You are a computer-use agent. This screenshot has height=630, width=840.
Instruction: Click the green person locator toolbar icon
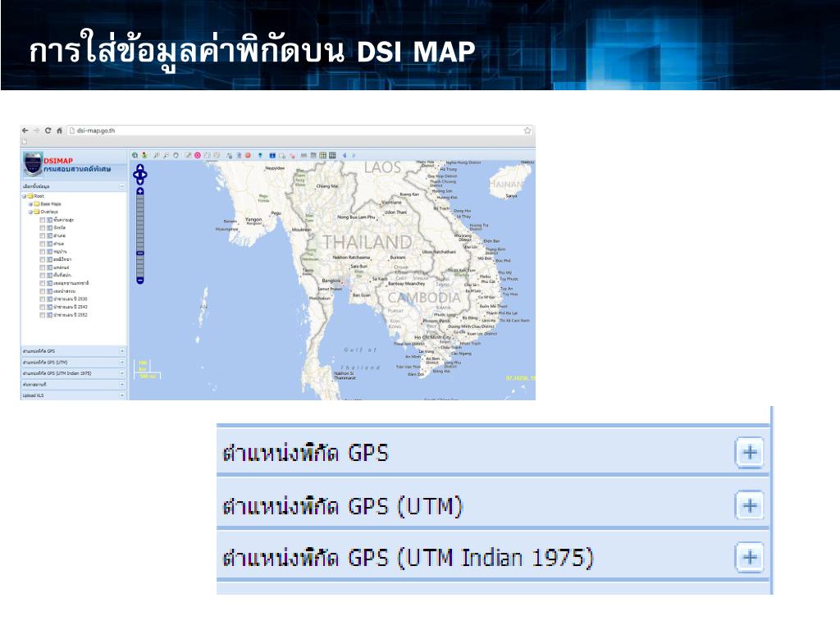tap(144, 155)
